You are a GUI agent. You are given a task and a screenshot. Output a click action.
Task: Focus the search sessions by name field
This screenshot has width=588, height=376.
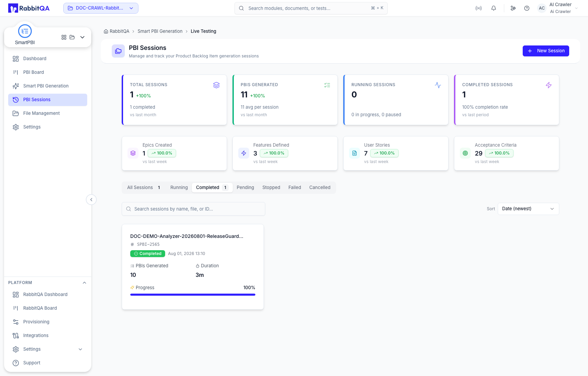click(193, 209)
